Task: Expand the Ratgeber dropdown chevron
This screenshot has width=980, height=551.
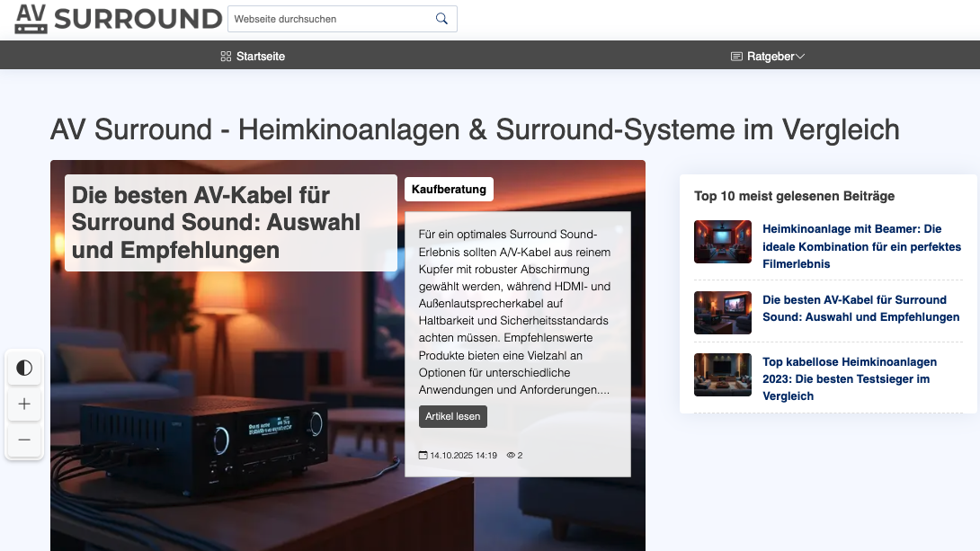Action: pyautogui.click(x=799, y=56)
